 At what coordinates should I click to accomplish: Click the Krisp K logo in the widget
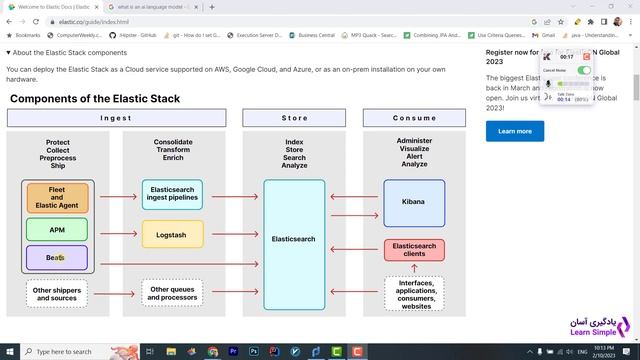pyautogui.click(x=547, y=57)
